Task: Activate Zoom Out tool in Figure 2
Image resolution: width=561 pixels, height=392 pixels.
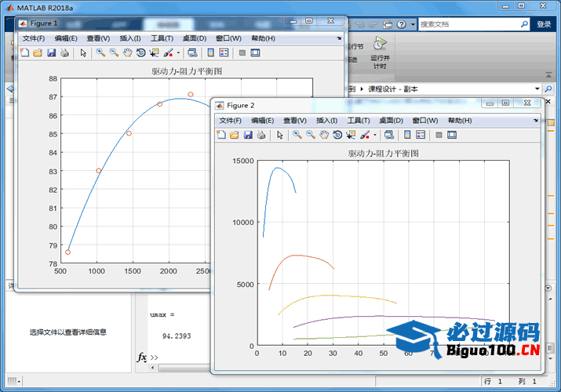Action: pyautogui.click(x=311, y=135)
